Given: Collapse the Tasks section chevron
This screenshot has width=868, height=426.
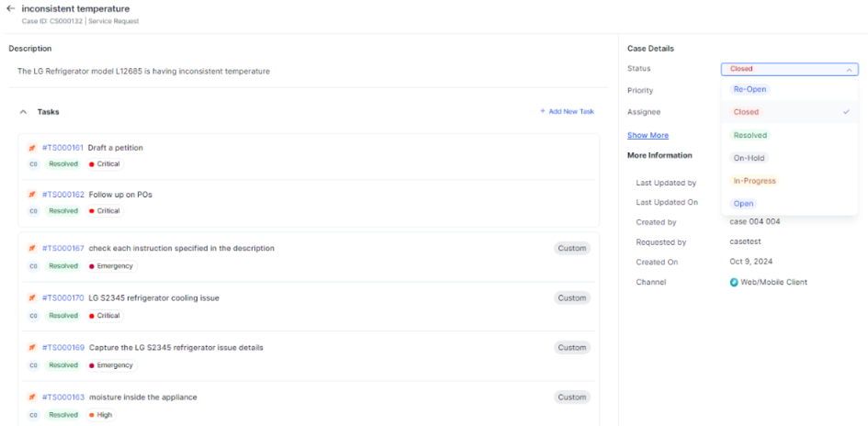Looking at the screenshot, I should click(23, 112).
